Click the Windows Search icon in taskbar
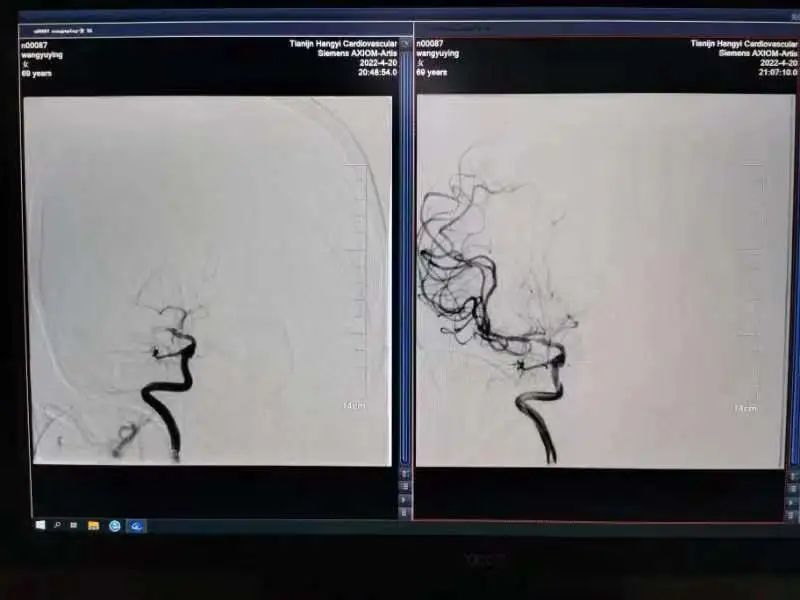This screenshot has width=800, height=600. pyautogui.click(x=58, y=525)
